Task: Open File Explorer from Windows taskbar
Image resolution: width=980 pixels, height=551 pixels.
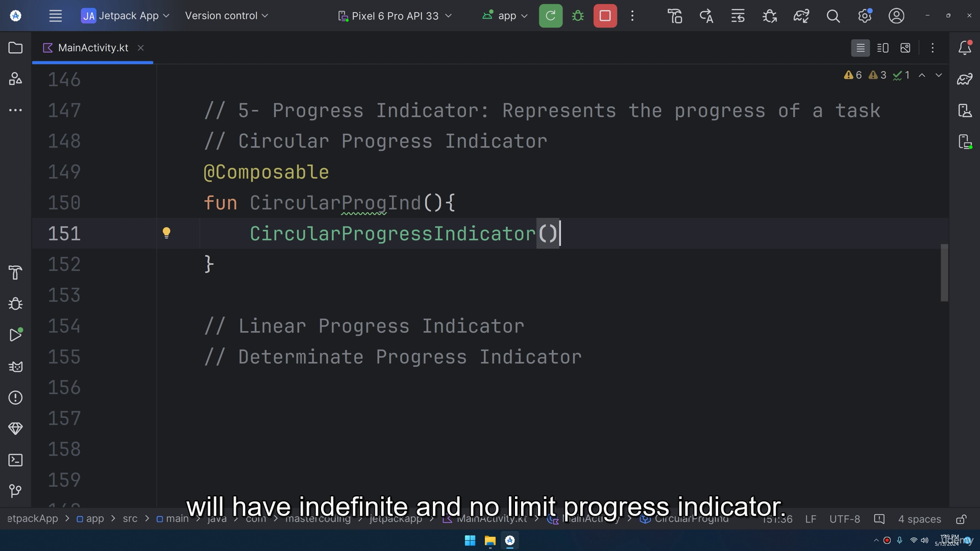Action: tap(490, 540)
